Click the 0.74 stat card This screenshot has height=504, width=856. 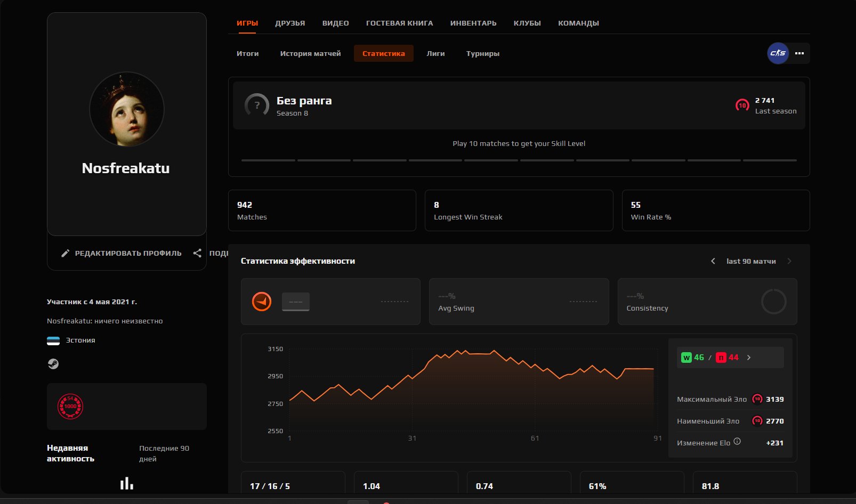[519, 482]
